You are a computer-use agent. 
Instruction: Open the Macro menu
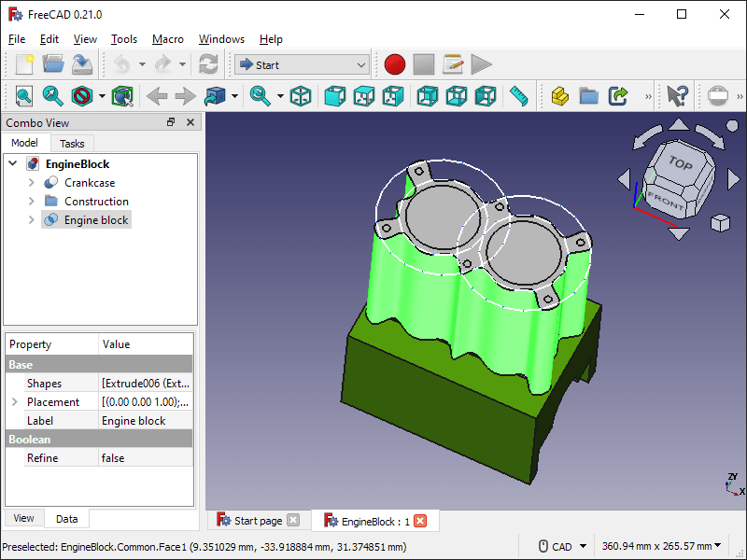click(x=168, y=39)
